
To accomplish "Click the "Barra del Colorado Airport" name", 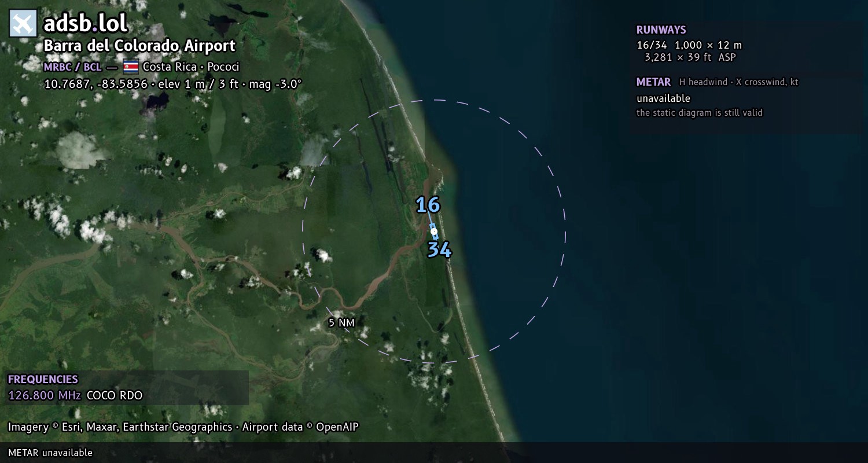I will [x=139, y=46].
